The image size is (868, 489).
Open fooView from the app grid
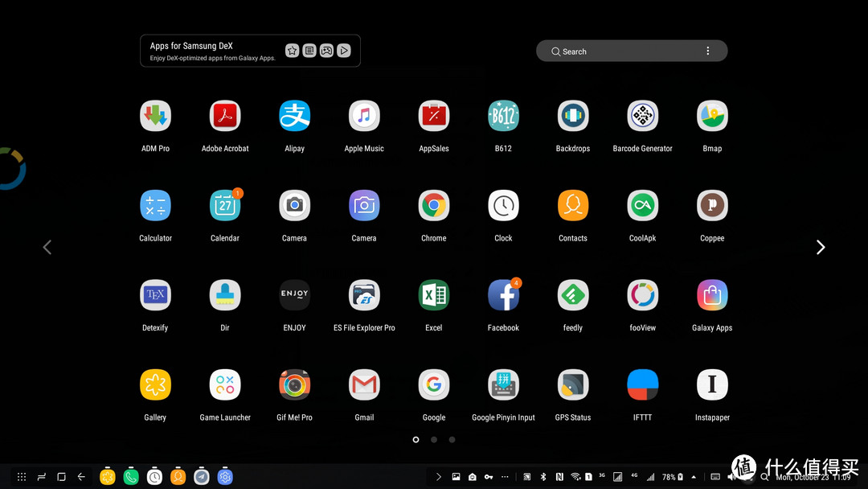(x=642, y=294)
